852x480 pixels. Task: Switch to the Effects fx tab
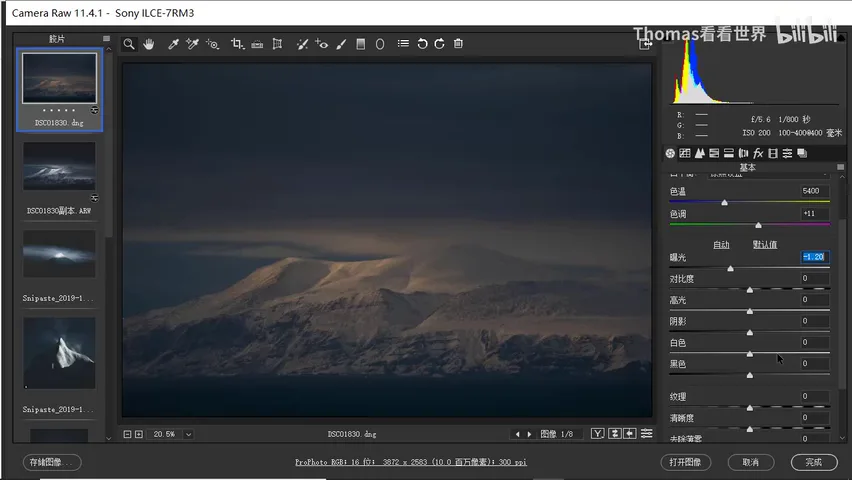tap(758, 153)
